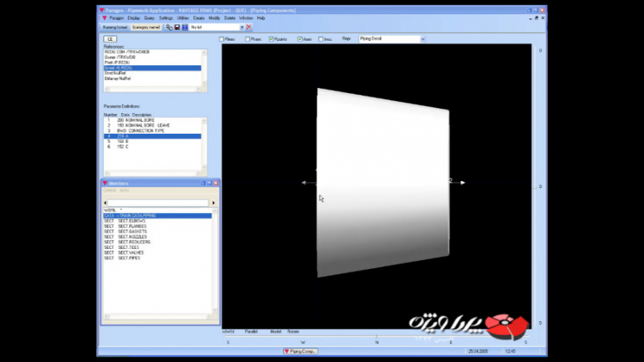Click the Naming format button
This screenshot has width=644, height=362.
(115, 27)
